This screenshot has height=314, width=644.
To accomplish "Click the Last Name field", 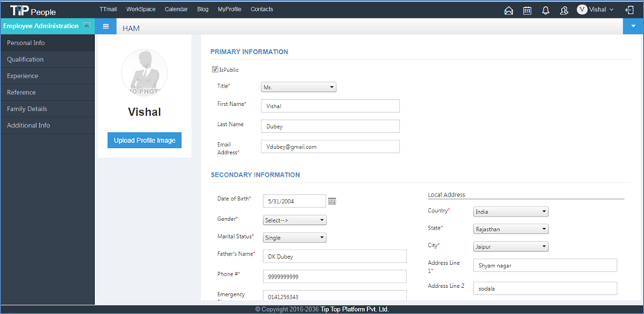I will pos(330,127).
